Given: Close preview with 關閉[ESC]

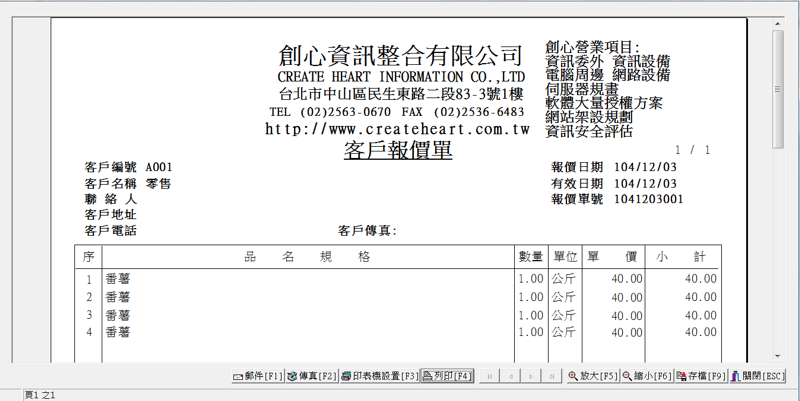Looking at the screenshot, I should point(757,376).
